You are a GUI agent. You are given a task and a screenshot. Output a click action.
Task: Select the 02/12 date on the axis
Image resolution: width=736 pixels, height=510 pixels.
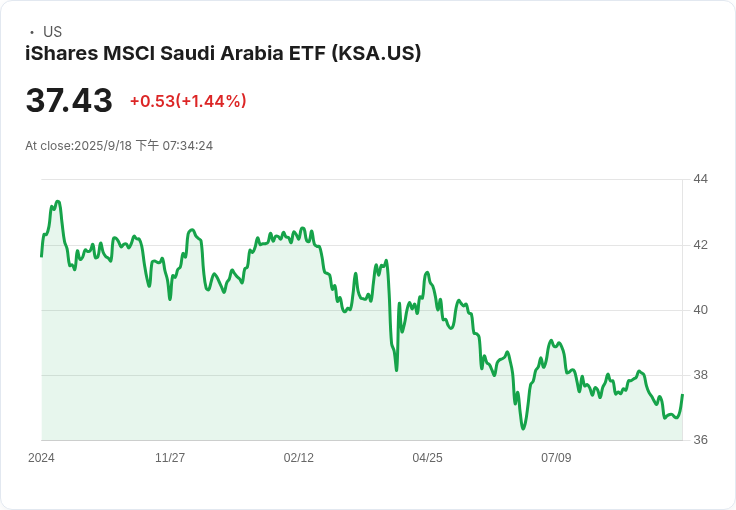tap(299, 458)
